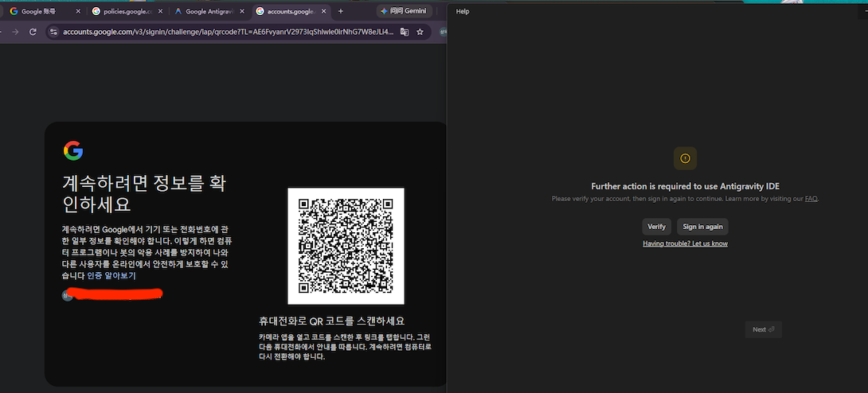
Task: Open the 인증 알아보기 link
Action: pyautogui.click(x=111, y=275)
